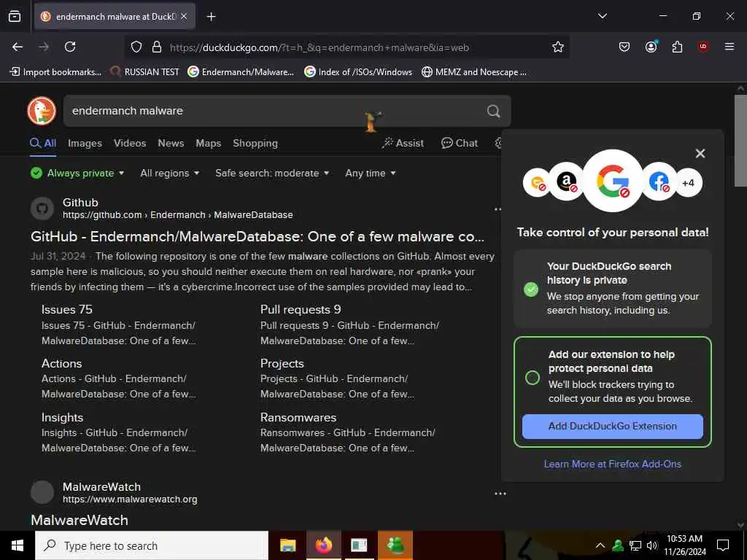This screenshot has width=747, height=560.
Task: Open the RUSSIAN TEST bookmark
Action: [x=145, y=72]
